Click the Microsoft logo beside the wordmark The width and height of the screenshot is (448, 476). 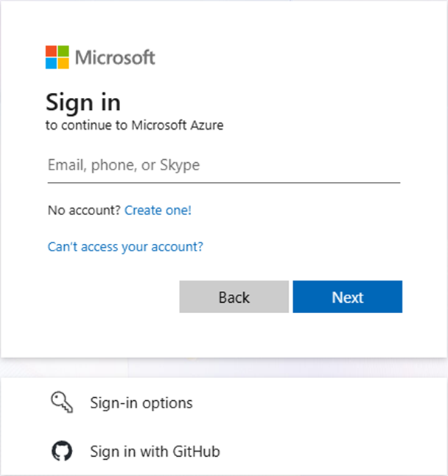[57, 57]
